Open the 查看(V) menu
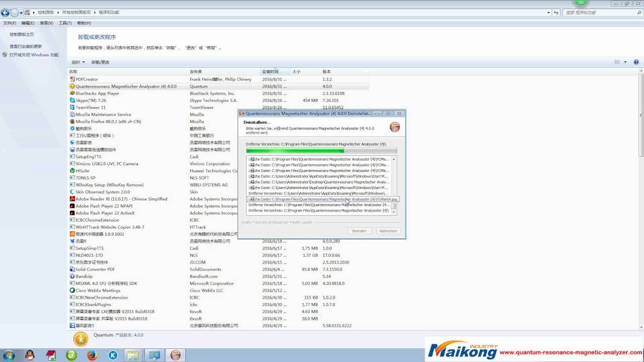The image size is (644, 362). (46, 23)
